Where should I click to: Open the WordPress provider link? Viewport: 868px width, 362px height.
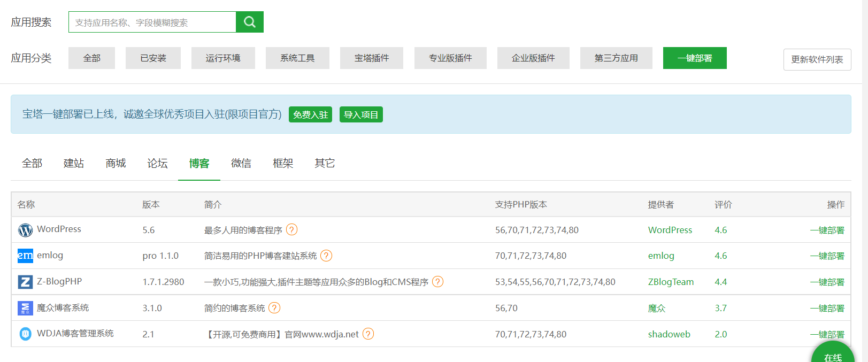point(670,230)
